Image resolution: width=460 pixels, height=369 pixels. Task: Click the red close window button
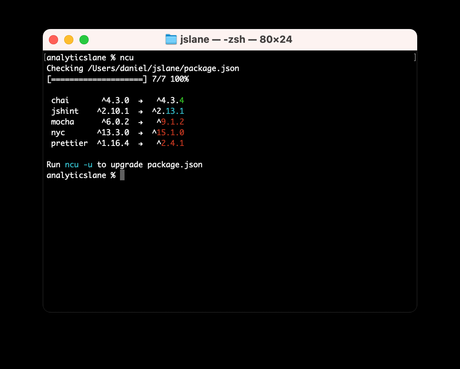pyautogui.click(x=54, y=40)
